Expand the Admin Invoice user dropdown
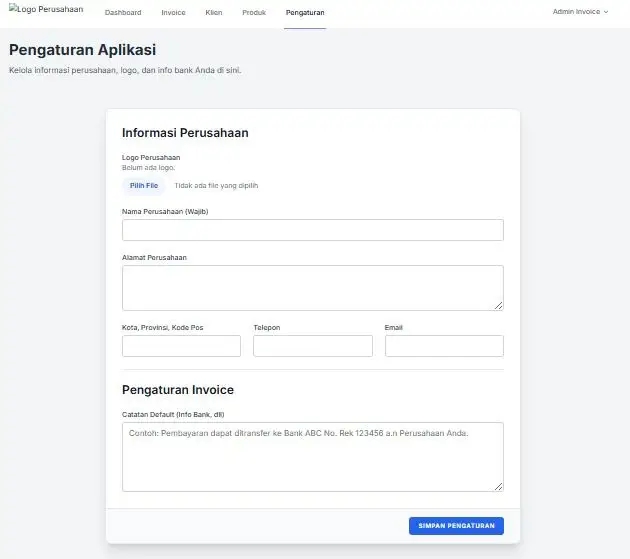Image resolution: width=630 pixels, height=559 pixels. click(580, 12)
